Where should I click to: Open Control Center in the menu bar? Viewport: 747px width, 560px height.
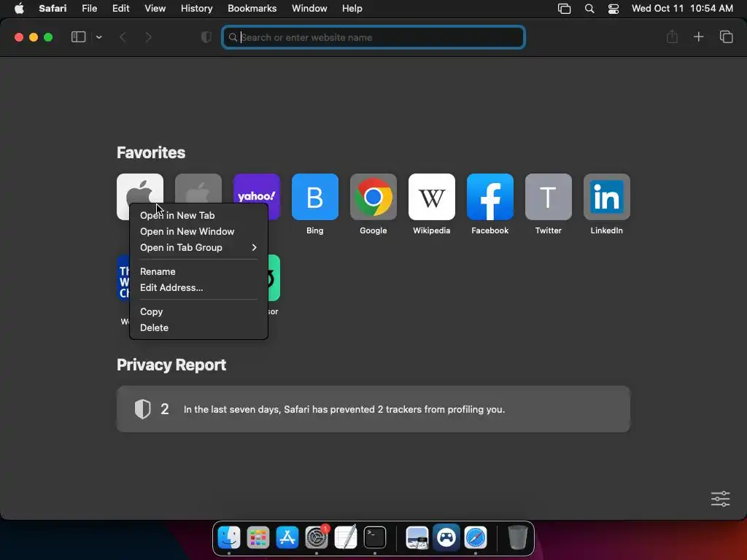click(613, 9)
